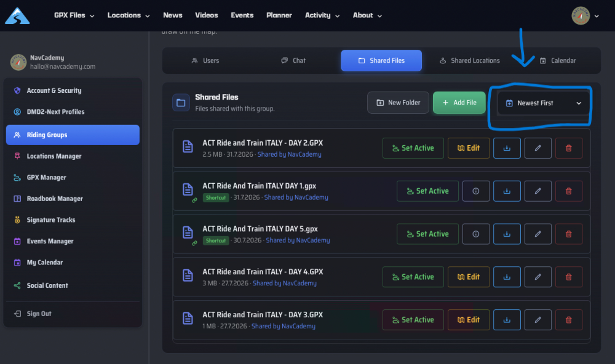
Task: Switch to the Chat tab
Action: [x=293, y=60]
